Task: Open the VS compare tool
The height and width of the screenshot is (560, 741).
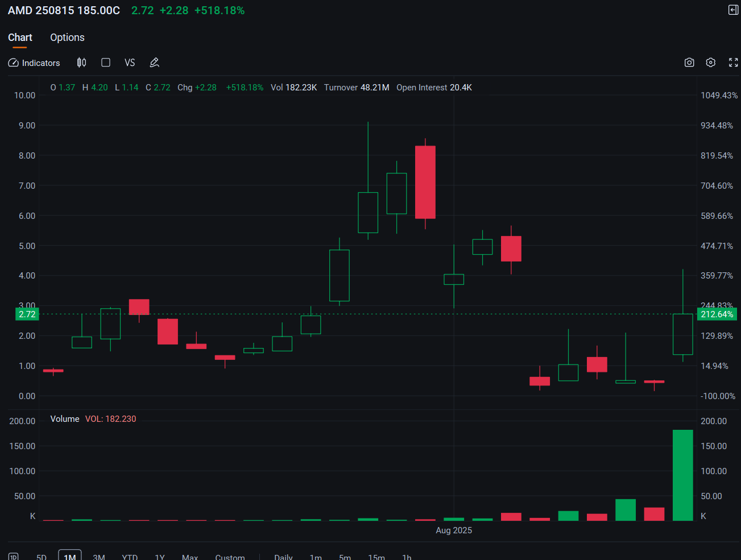Action: (x=130, y=63)
